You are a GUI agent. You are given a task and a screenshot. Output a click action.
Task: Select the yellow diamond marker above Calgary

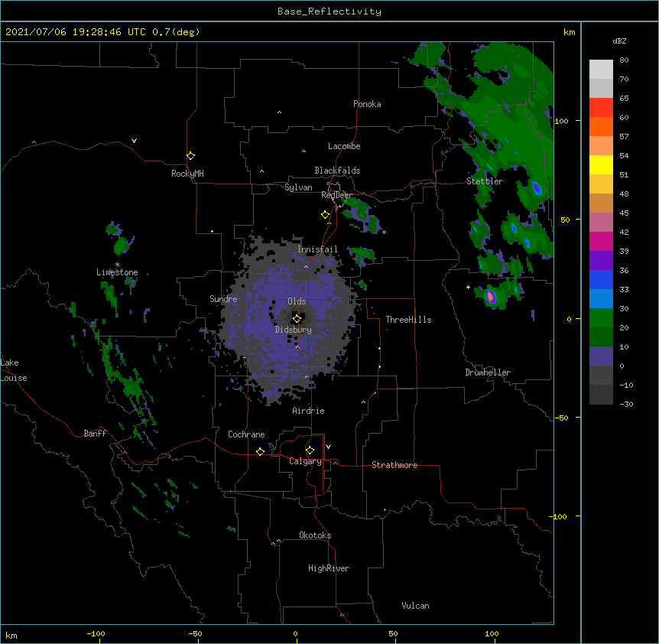click(x=310, y=450)
